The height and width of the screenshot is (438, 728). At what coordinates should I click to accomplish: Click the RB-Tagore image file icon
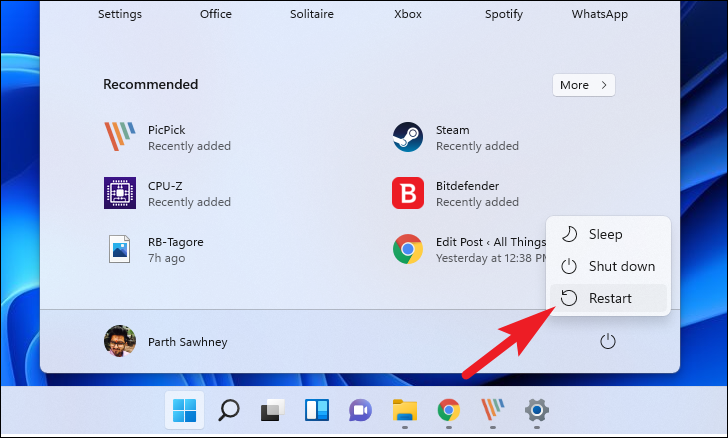tap(119, 249)
